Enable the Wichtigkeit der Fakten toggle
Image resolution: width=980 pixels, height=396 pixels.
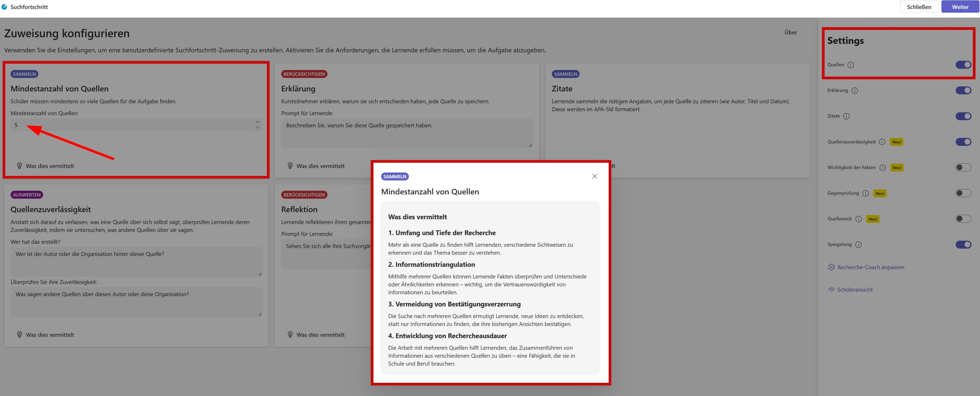click(963, 168)
